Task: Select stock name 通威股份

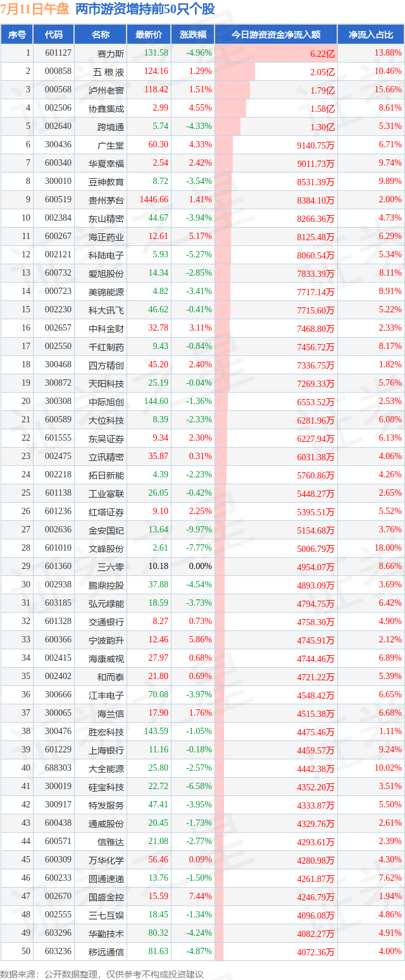Action: click(106, 824)
